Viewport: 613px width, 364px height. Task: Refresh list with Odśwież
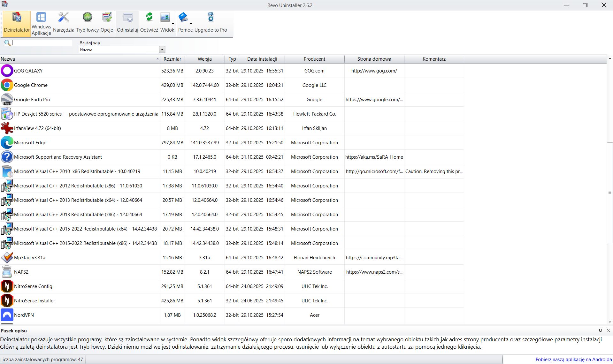(149, 24)
